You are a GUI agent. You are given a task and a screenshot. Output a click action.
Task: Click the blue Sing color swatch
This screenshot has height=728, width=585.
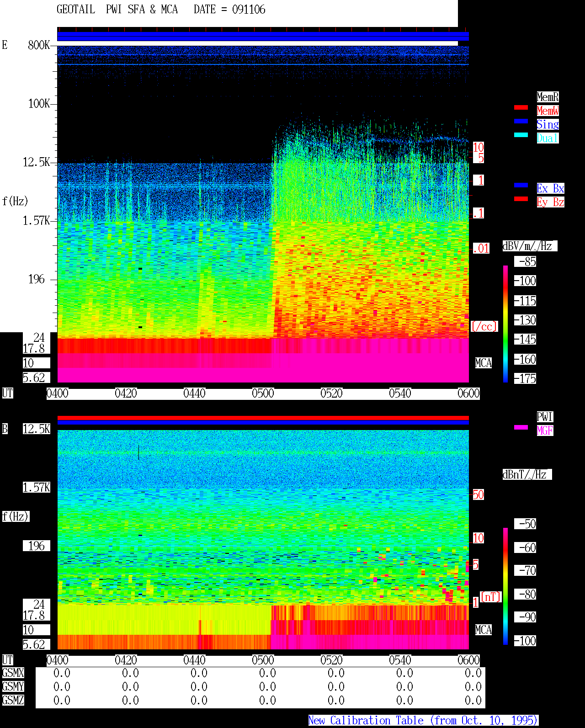521,121
